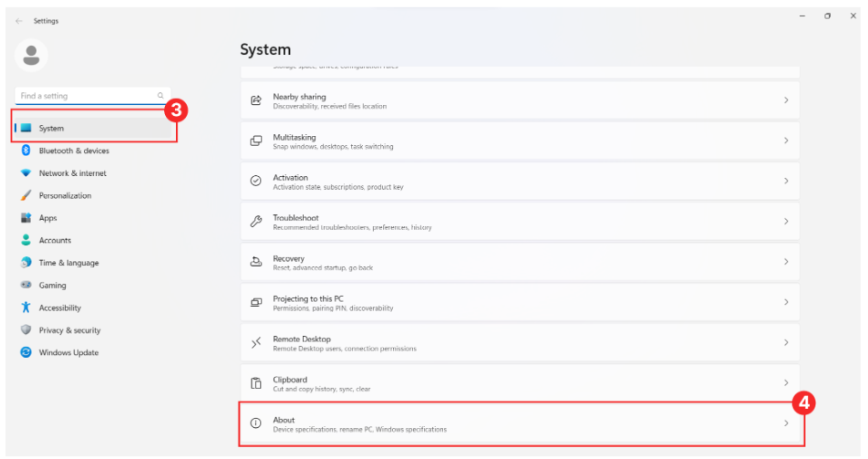The width and height of the screenshot is (868, 459).
Task: Click the Gaming controller icon
Action: 26,285
